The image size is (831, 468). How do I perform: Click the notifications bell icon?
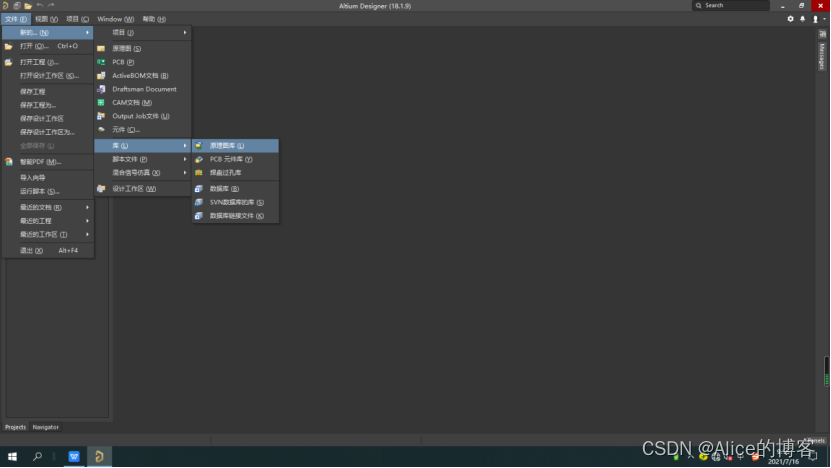click(802, 19)
